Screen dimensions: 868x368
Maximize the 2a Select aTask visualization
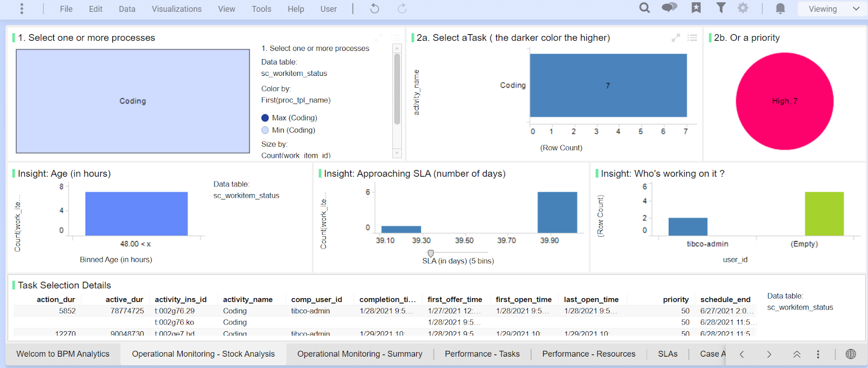676,38
